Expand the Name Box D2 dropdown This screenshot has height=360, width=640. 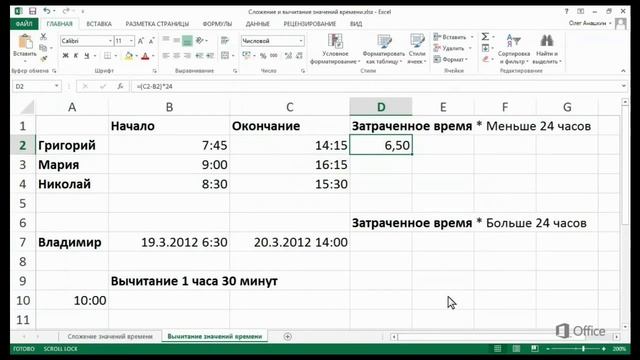pyautogui.click(x=57, y=86)
